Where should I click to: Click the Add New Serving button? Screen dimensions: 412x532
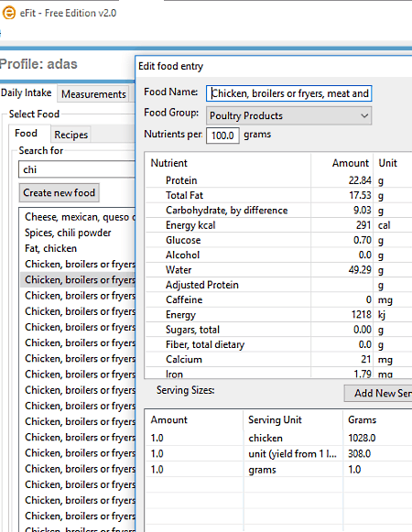click(378, 393)
